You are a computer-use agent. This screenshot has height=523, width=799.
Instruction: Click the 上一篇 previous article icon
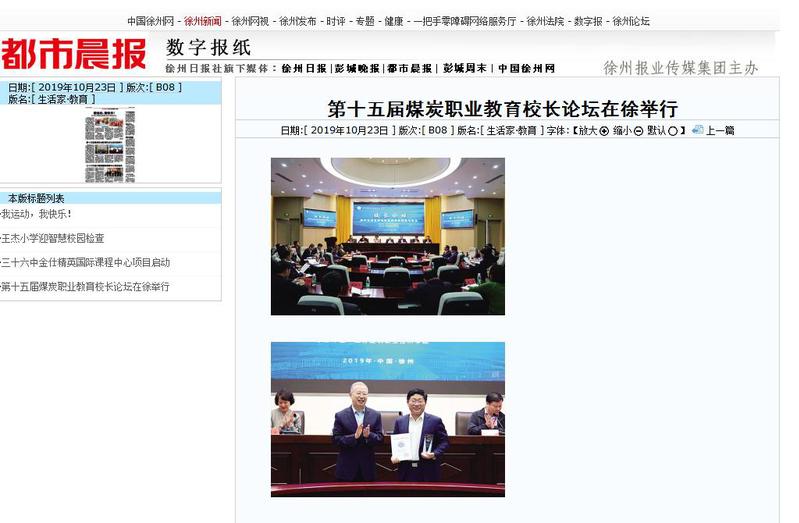point(697,130)
